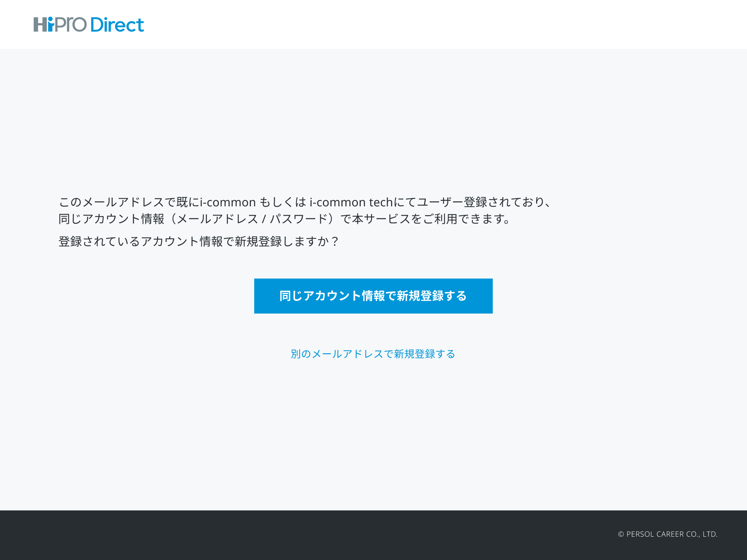Click the © copyright symbol in footer
747x560 pixels.
coord(621,534)
